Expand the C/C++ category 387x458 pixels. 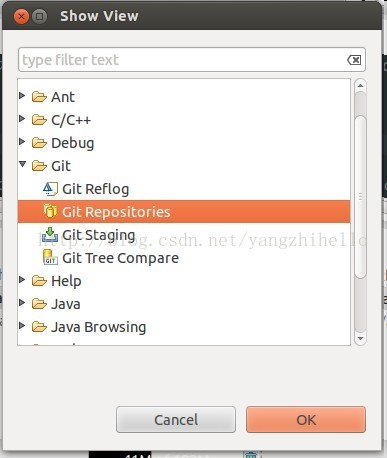tap(22, 119)
